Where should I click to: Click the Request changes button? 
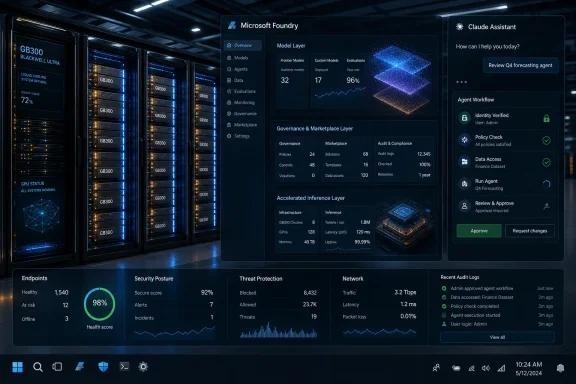point(530,231)
